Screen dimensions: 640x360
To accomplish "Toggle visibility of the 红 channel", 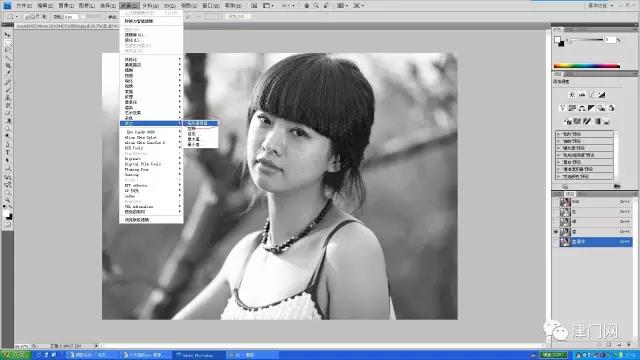I will point(556,212).
